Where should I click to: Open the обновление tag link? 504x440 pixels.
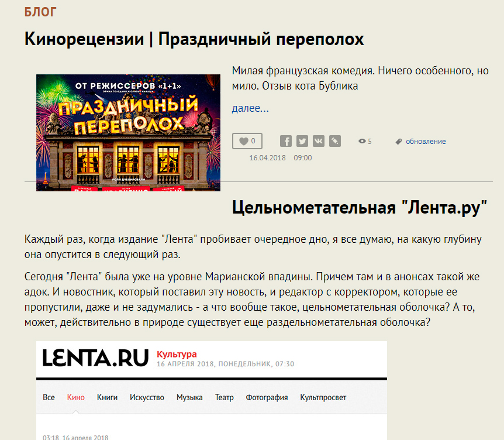point(426,142)
